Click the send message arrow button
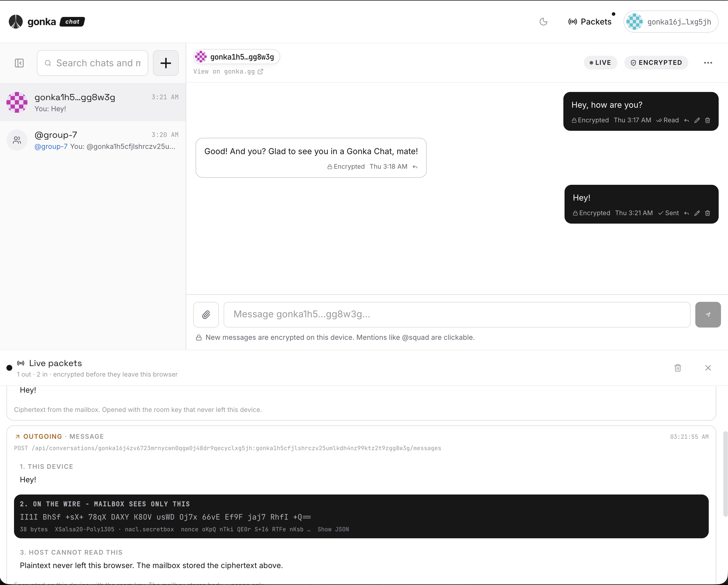 click(x=708, y=314)
